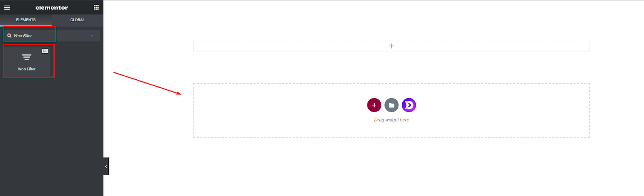This screenshot has width=644, height=196.
Task: Open the template library folder button
Action: tap(392, 105)
